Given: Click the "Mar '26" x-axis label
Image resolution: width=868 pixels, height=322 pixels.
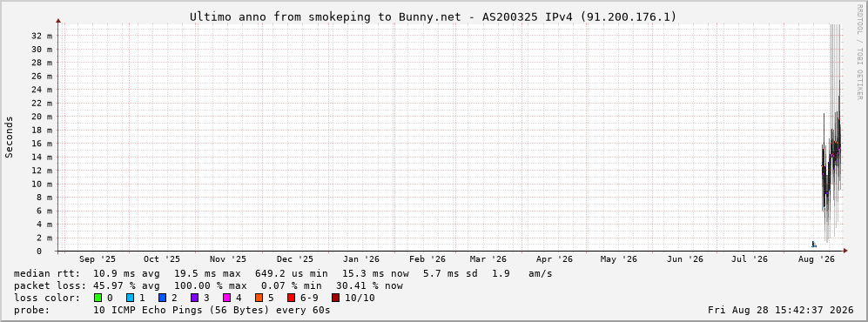Looking at the screenshot, I should (x=488, y=259).
